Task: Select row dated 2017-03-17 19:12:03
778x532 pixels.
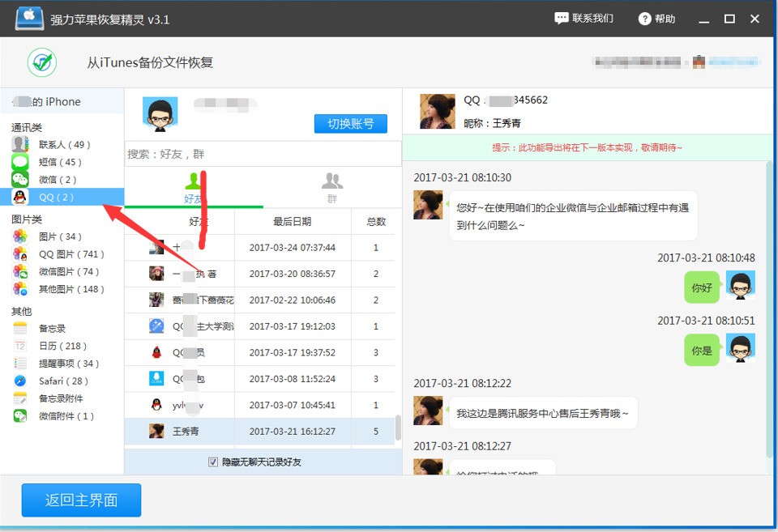Action: coord(259,326)
